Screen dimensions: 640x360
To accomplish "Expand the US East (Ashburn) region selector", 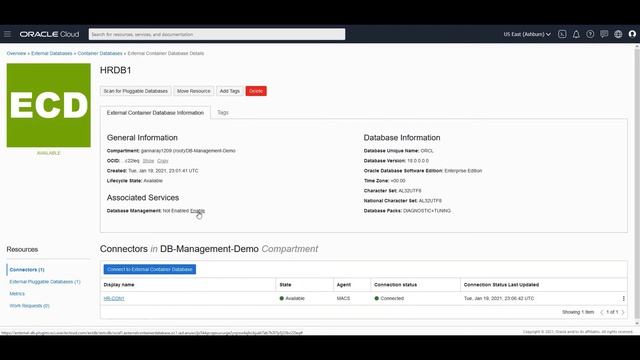I will coord(527,34).
